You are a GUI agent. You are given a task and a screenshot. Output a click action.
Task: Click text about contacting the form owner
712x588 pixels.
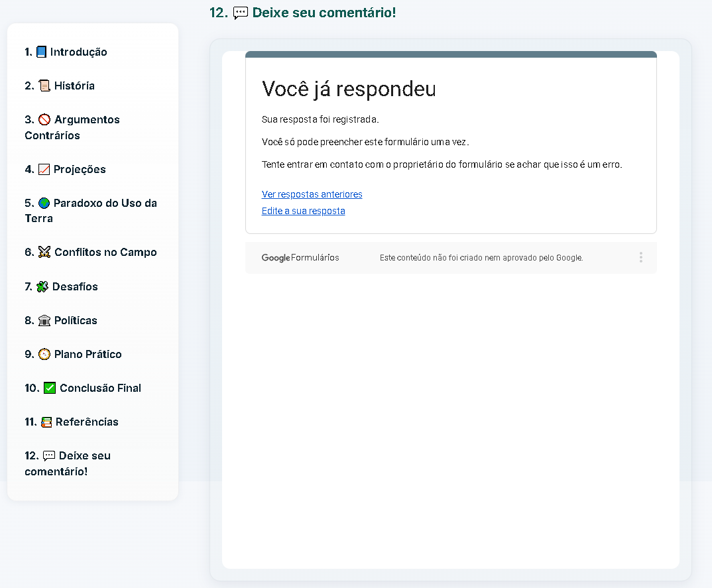[x=442, y=164]
